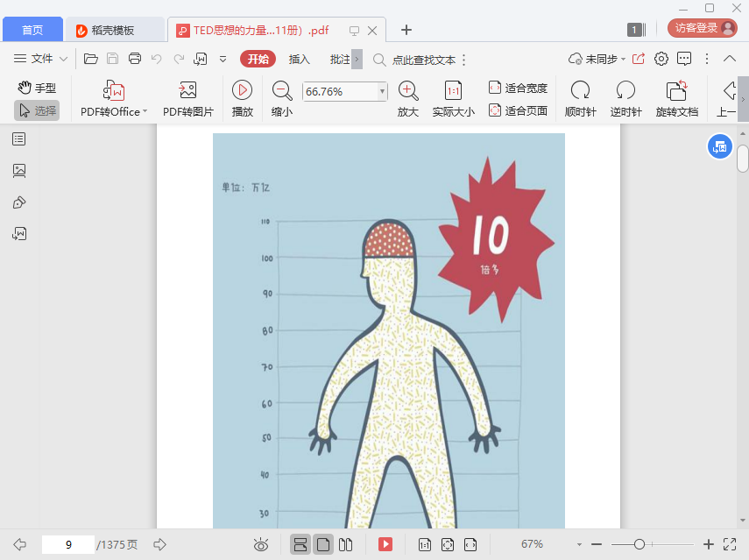Expand the 文件 menu chevron

(63, 59)
